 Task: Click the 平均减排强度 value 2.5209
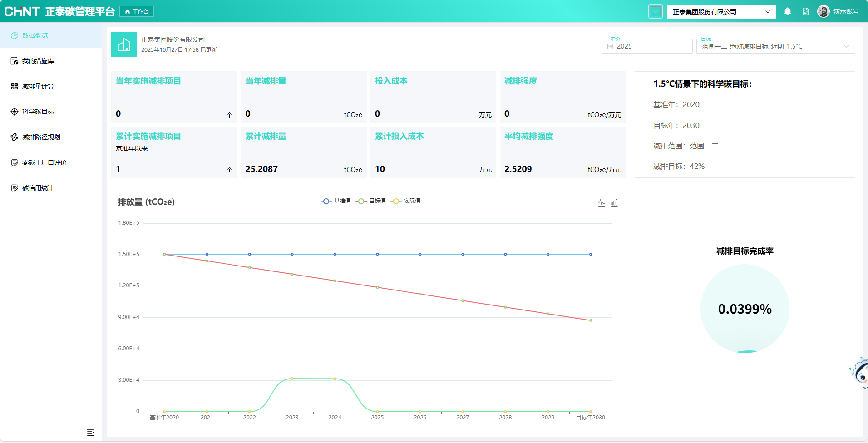(518, 169)
